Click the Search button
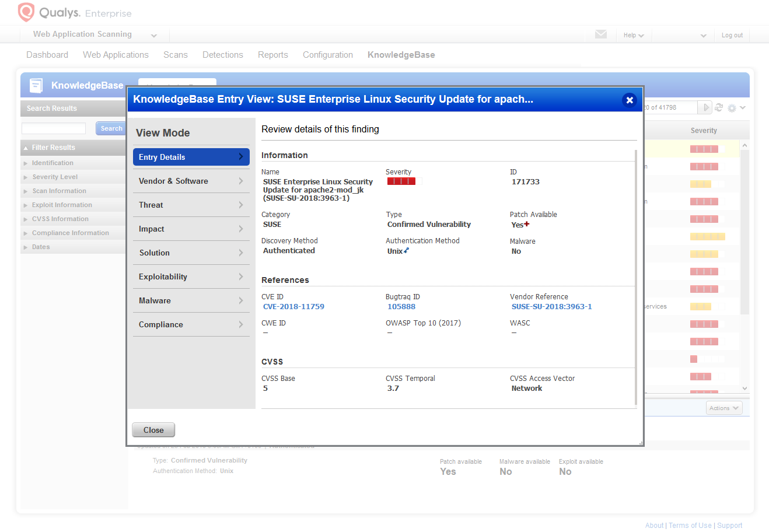This screenshot has width=769, height=532. pyautogui.click(x=111, y=128)
